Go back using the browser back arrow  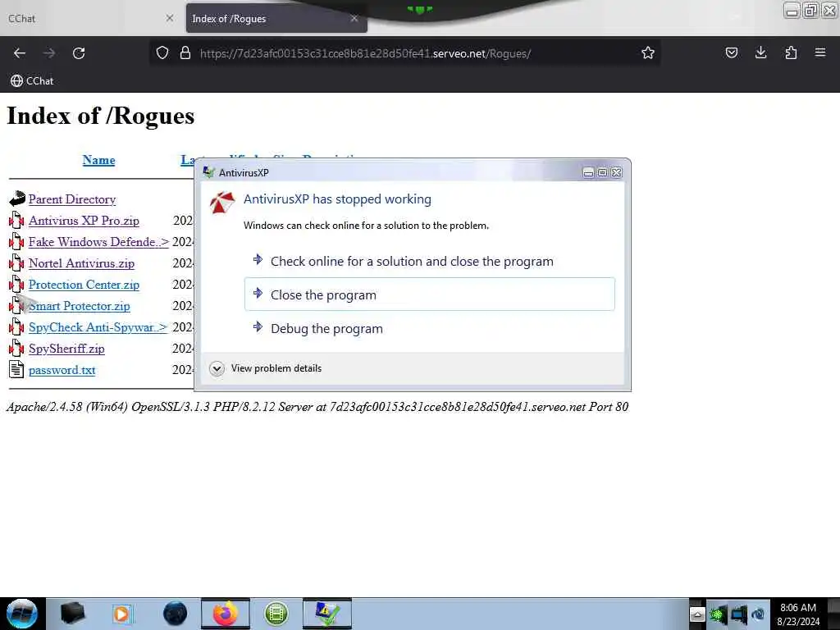20,53
